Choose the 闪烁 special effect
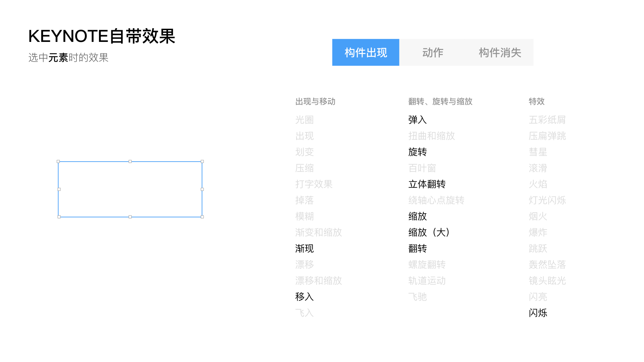This screenshot has width=644, height=362. (538, 313)
